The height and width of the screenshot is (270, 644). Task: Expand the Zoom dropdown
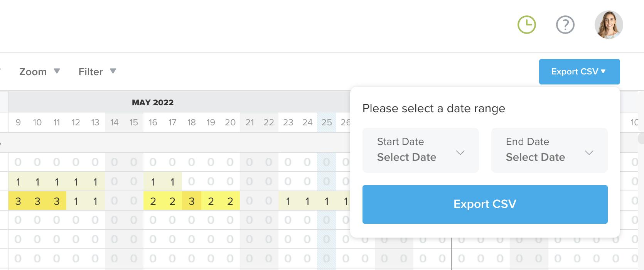point(39,72)
